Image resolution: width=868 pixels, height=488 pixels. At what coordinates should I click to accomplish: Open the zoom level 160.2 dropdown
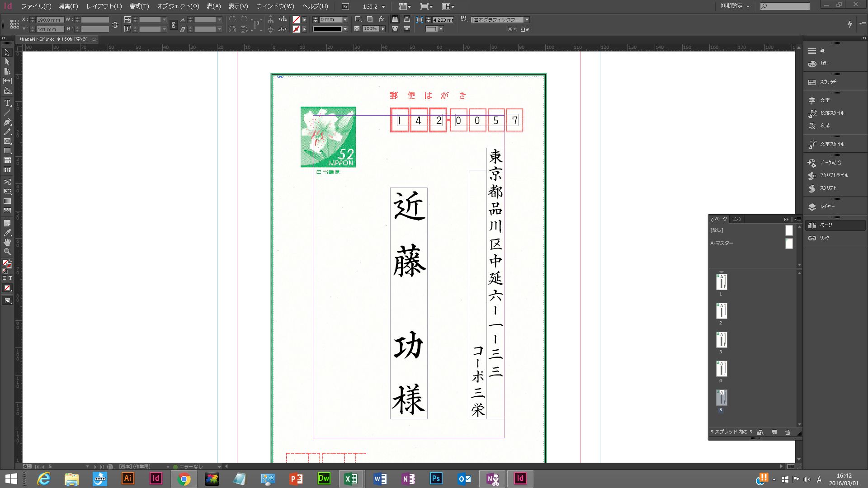pyautogui.click(x=384, y=7)
